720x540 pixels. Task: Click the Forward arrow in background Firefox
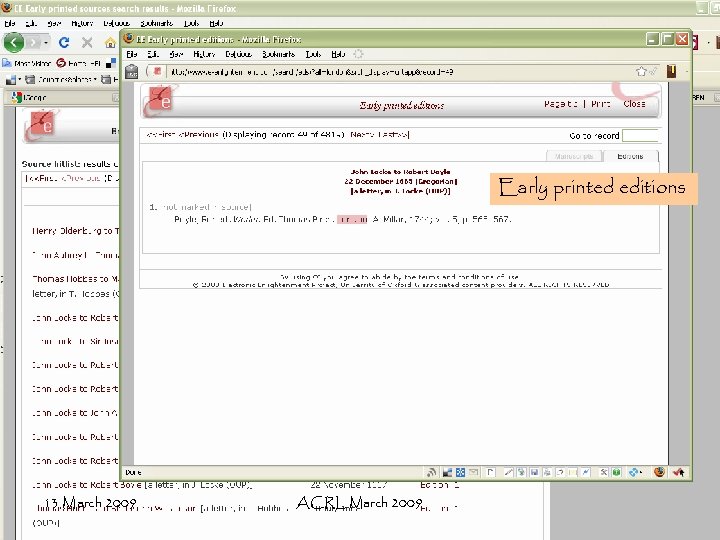(33, 43)
